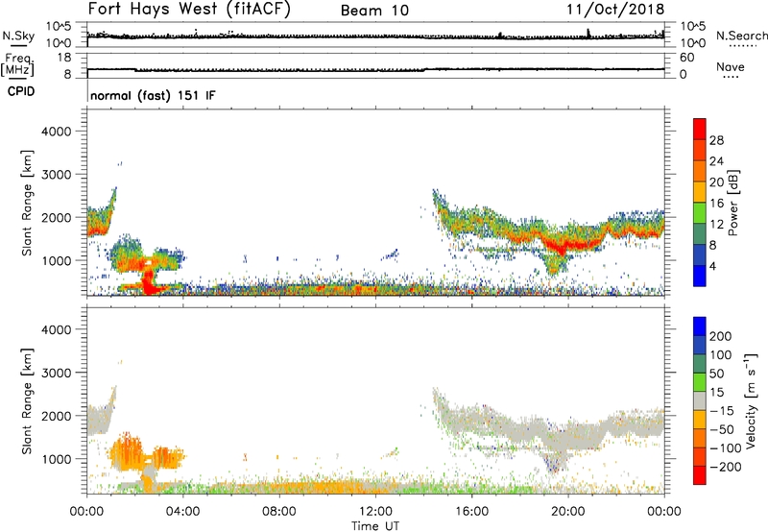This screenshot has height=532, width=768.
Task: Click the "12" label on the power colorbar
Action: tap(716, 225)
